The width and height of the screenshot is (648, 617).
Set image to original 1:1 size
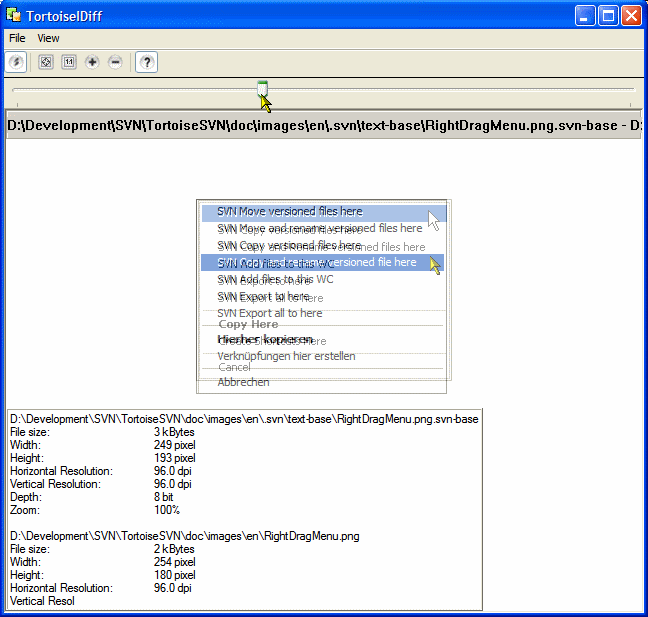click(x=69, y=62)
